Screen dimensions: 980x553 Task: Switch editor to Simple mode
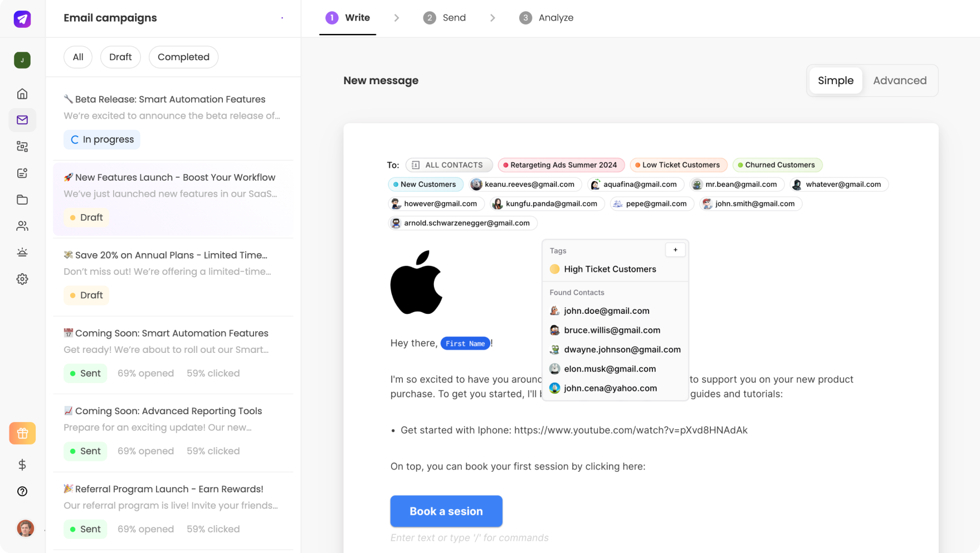835,80
